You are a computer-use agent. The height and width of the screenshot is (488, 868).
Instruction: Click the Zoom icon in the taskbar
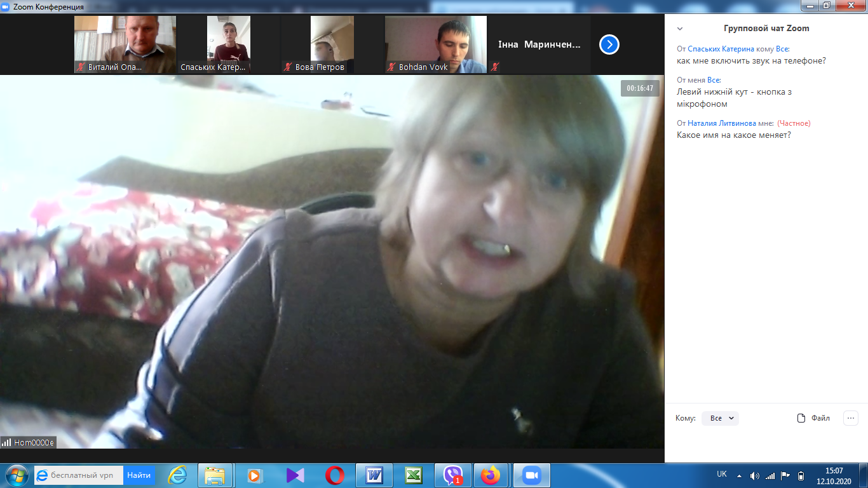click(x=531, y=475)
